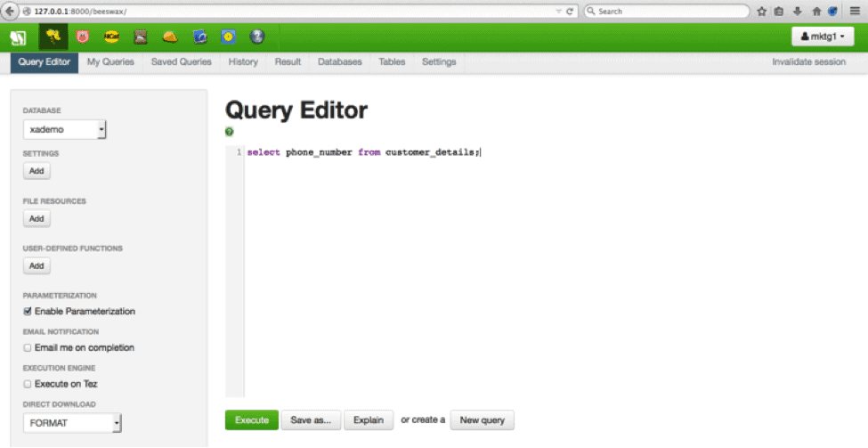Click the green help icon below Query Editor title
The width and height of the screenshot is (868, 448).
pyautogui.click(x=230, y=132)
